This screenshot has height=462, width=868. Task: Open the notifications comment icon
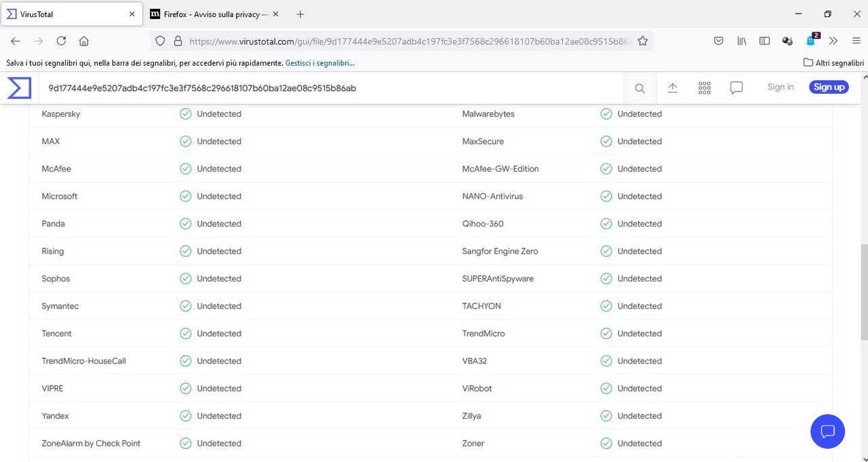(x=736, y=88)
